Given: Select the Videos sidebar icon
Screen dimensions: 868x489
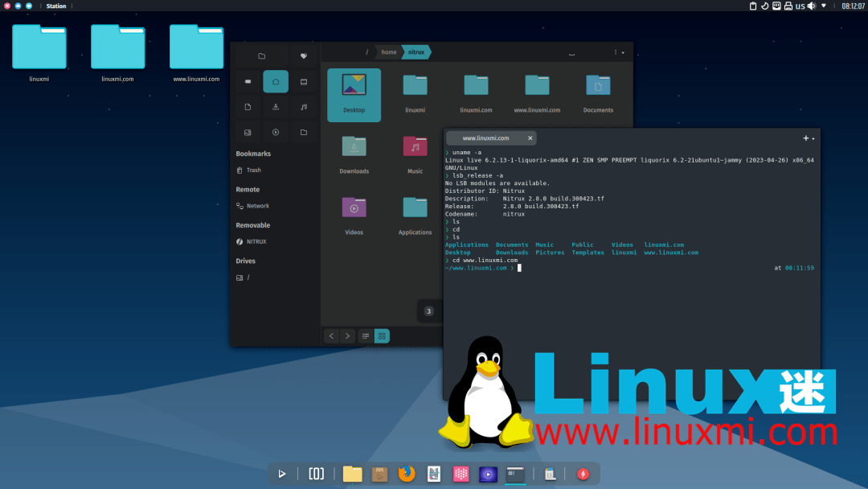Looking at the screenshot, I should click(x=276, y=132).
